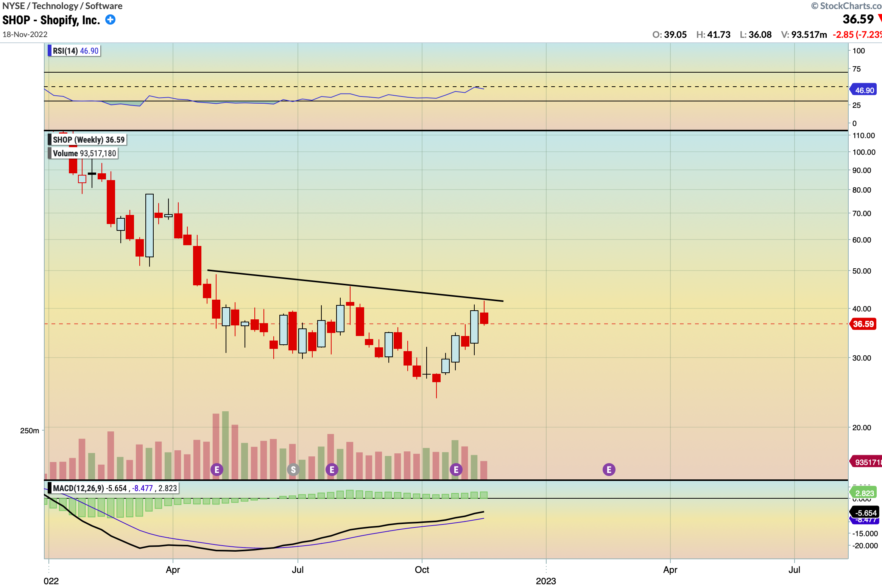Toggle the Volume 93,517,180 label
Screen dimensions: 882x588
pos(84,153)
